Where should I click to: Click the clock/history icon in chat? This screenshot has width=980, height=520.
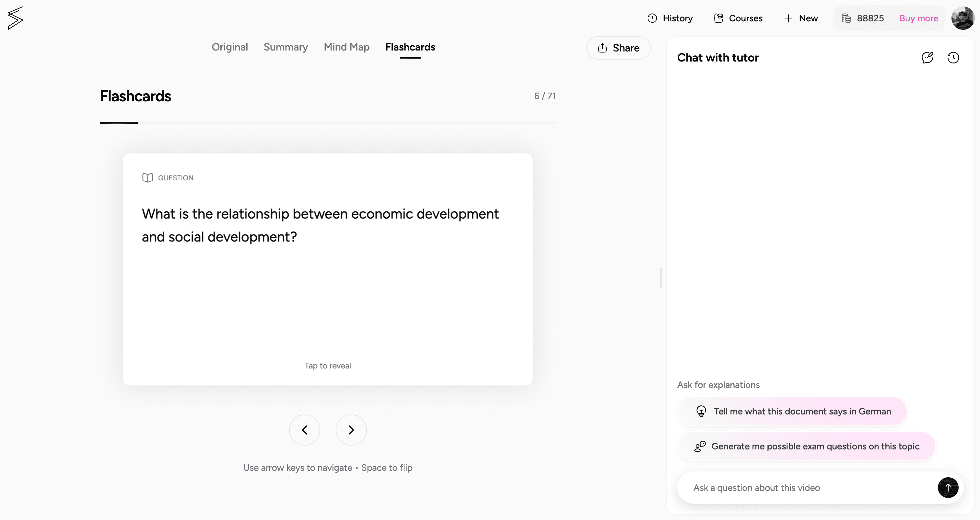953,58
